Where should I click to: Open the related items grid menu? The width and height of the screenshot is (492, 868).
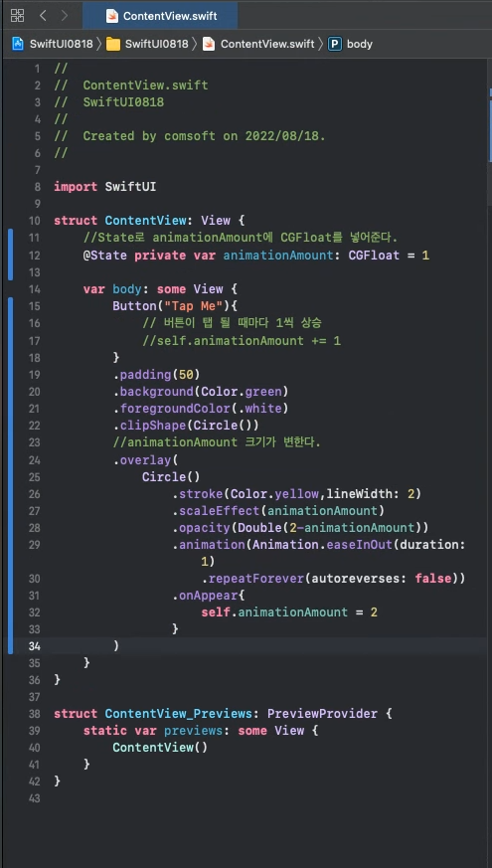[x=17, y=16]
